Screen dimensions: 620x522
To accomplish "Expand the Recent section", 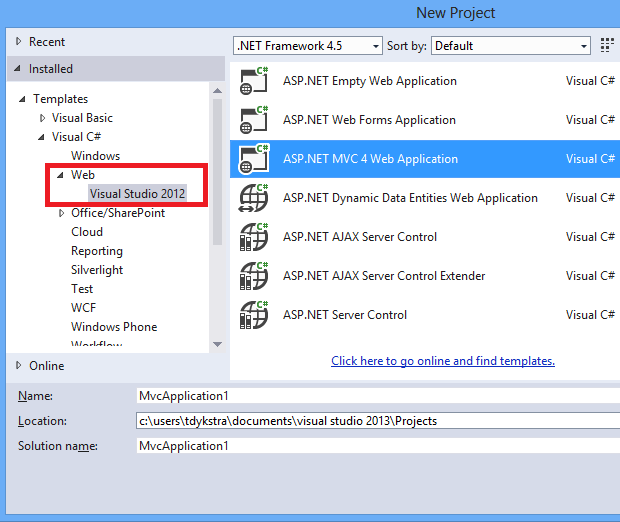I will click(18, 41).
